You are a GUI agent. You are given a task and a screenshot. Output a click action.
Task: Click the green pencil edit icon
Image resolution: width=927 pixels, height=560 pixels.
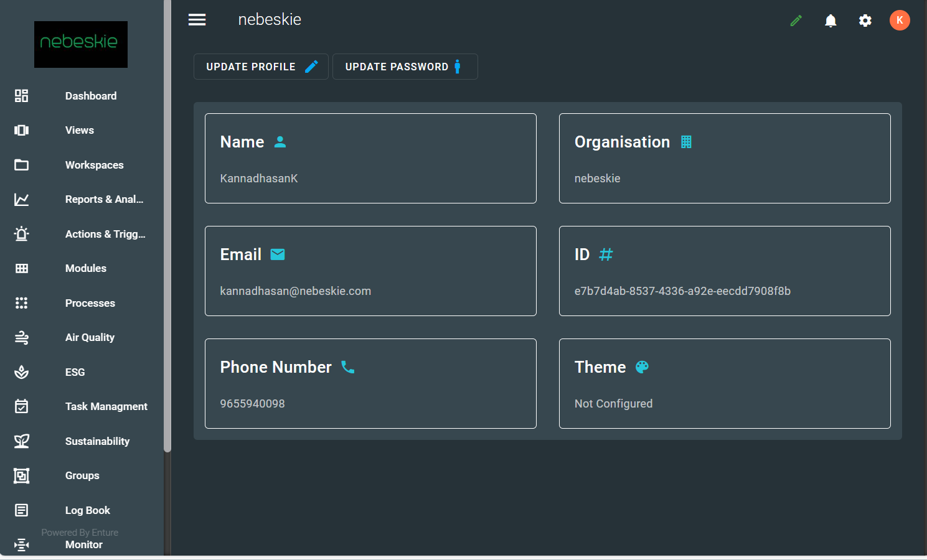pyautogui.click(x=796, y=21)
